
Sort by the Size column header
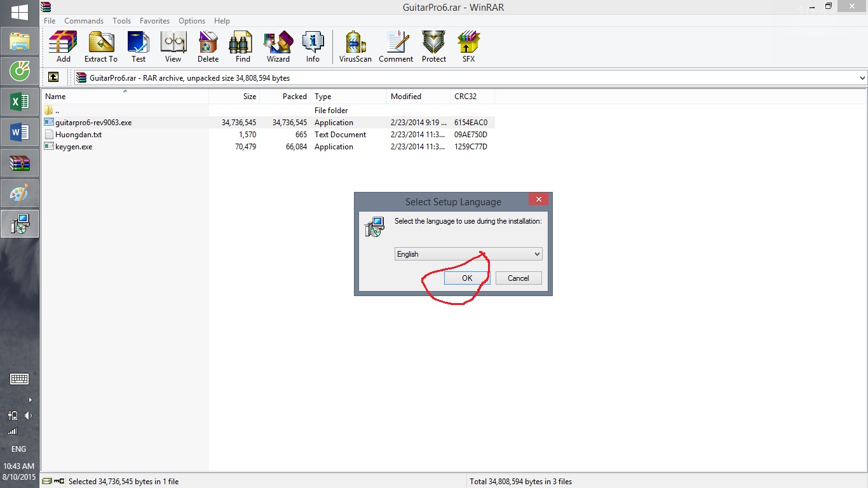coord(234,97)
